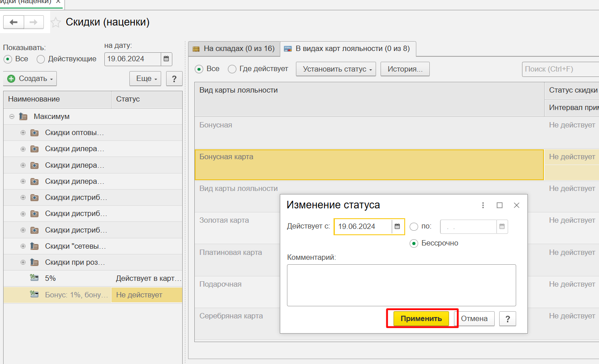The height and width of the screenshot is (364, 599).
Task: Click the help question button in dialog
Action: [x=508, y=319]
